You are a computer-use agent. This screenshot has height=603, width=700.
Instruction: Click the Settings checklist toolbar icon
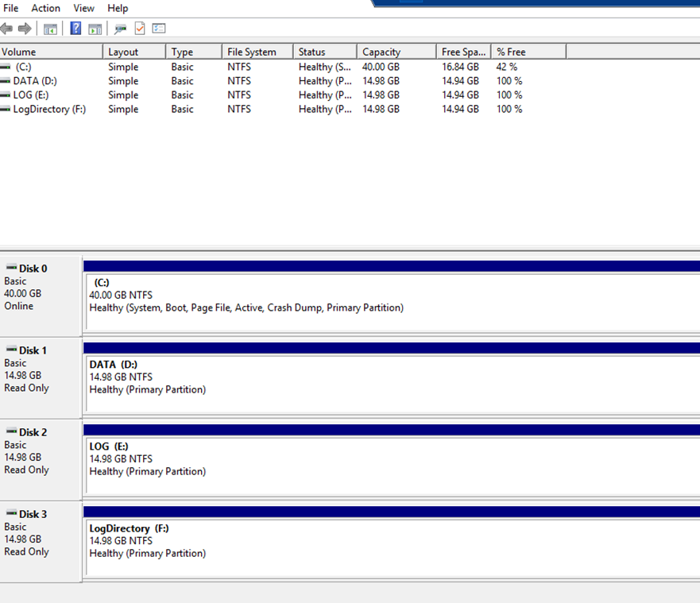[159, 29]
